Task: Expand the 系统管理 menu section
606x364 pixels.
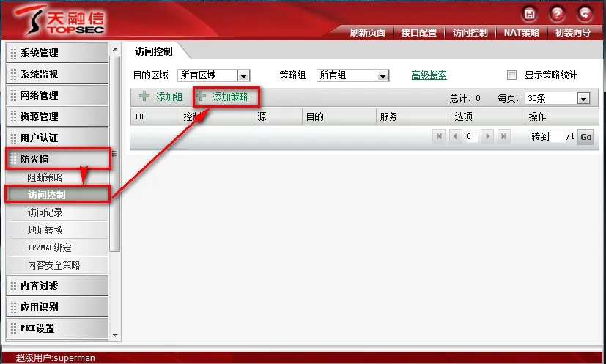Action: [x=57, y=53]
